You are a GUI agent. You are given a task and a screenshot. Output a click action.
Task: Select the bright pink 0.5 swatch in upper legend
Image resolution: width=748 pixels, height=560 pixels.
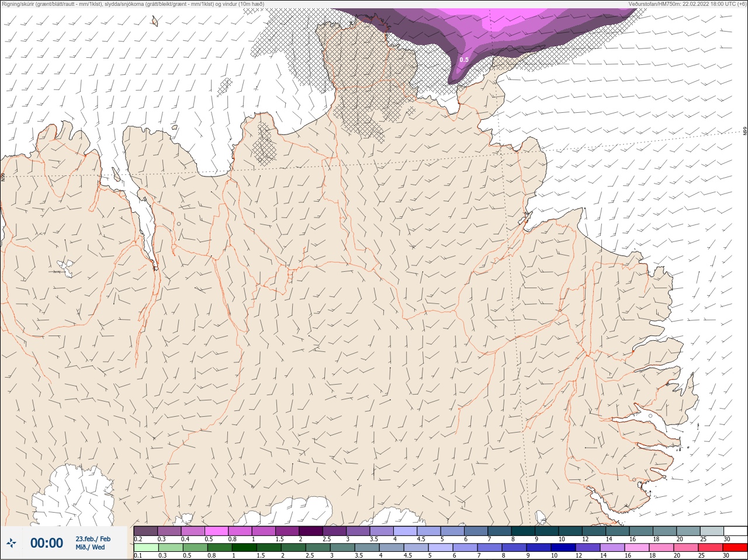[x=217, y=531]
